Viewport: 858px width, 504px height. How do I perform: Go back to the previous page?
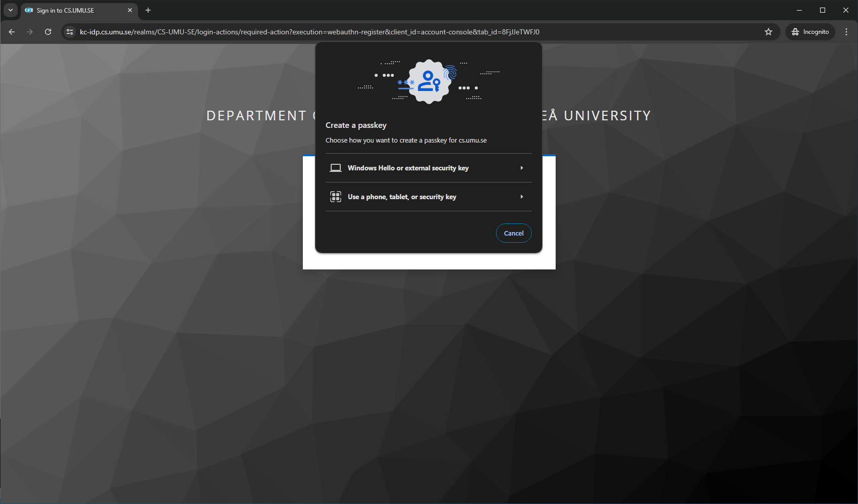tap(12, 32)
